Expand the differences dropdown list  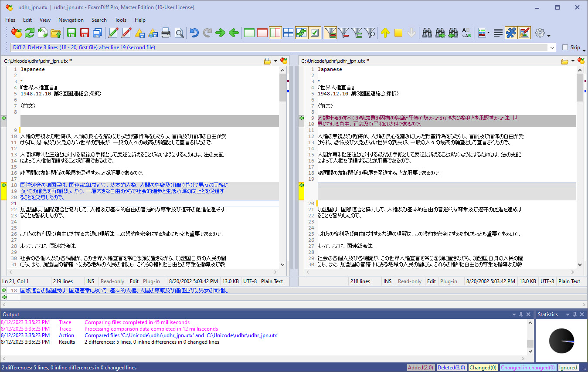(x=552, y=47)
